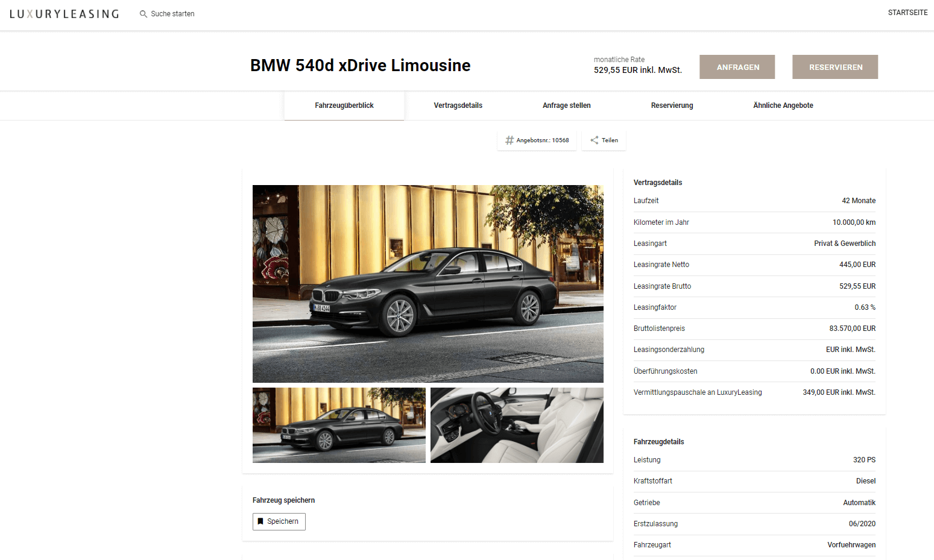Click the Vertragsdetails panel heading

[658, 183]
